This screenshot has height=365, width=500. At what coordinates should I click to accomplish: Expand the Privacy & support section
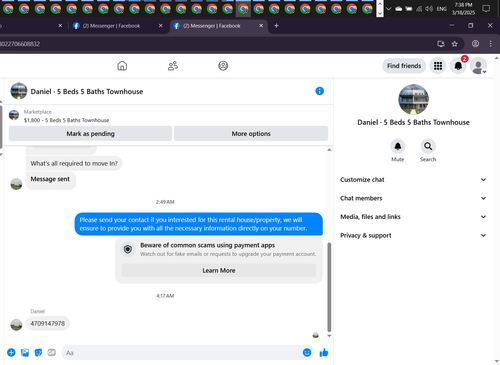point(413,235)
